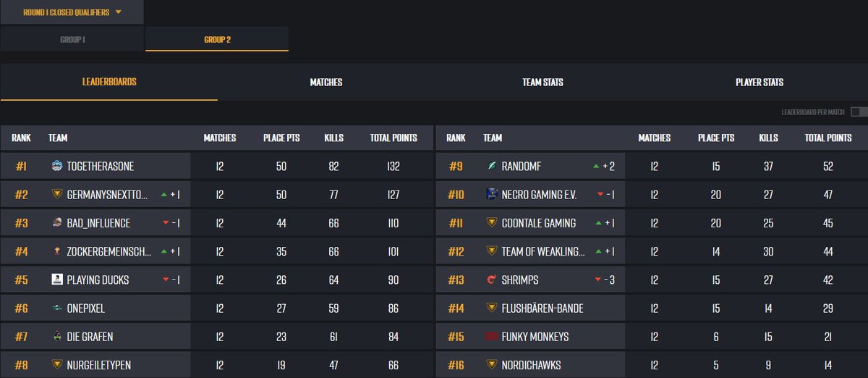This screenshot has height=378, width=868.
Task: Select kills value 82
Action: (333, 166)
